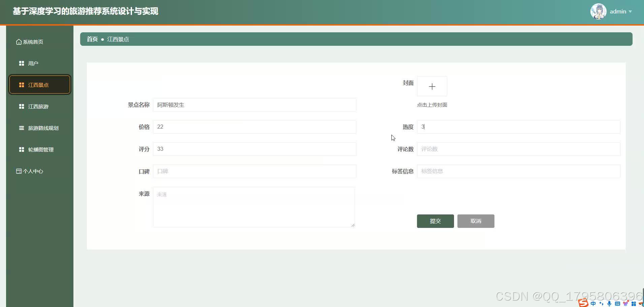Image resolution: width=644 pixels, height=307 pixels.
Task: Click the 来源 textarea resize handle
Action: (353, 225)
